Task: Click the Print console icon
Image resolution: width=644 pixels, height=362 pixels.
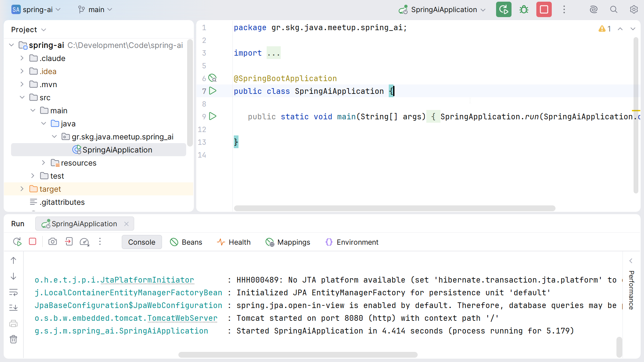Action: [13, 323]
